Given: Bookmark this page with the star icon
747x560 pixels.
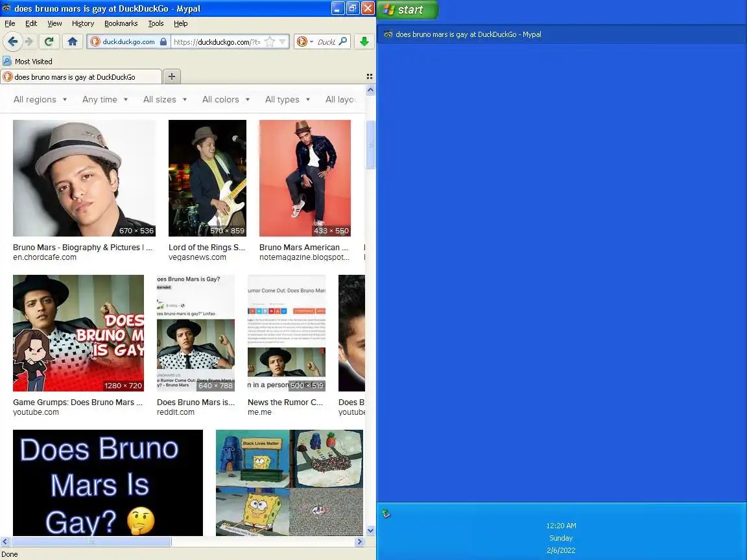Looking at the screenshot, I should click(x=270, y=42).
